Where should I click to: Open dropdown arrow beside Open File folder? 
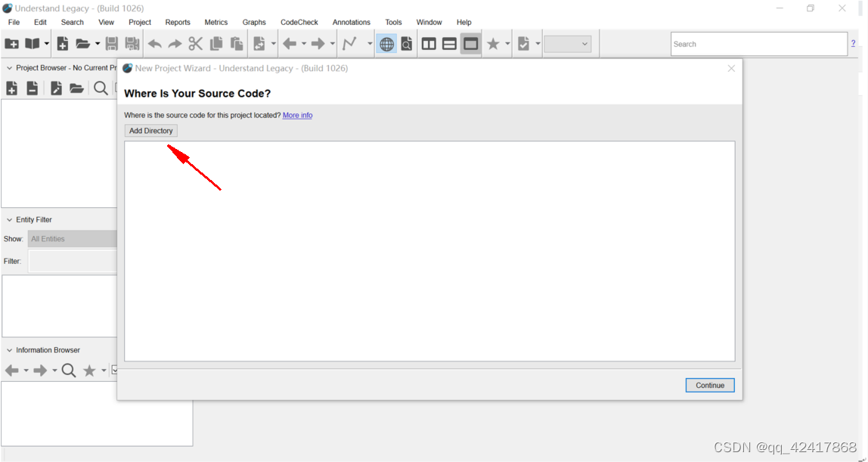pyautogui.click(x=98, y=44)
